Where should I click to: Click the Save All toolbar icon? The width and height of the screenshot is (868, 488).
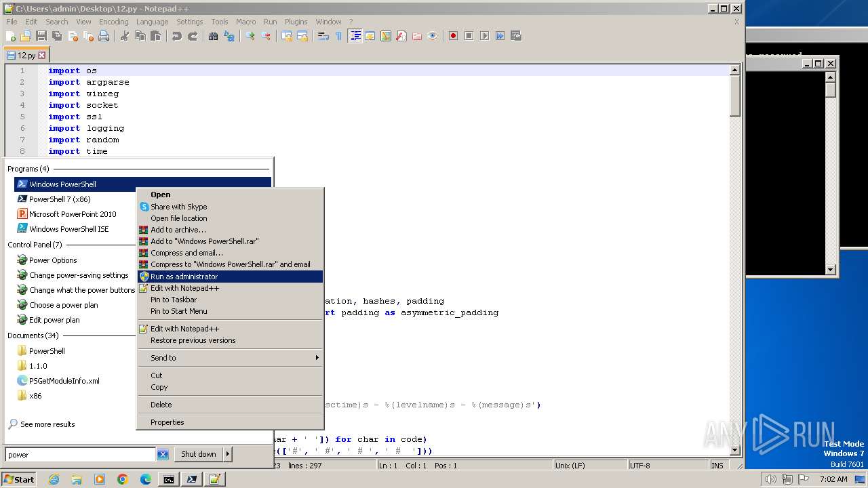click(x=57, y=36)
